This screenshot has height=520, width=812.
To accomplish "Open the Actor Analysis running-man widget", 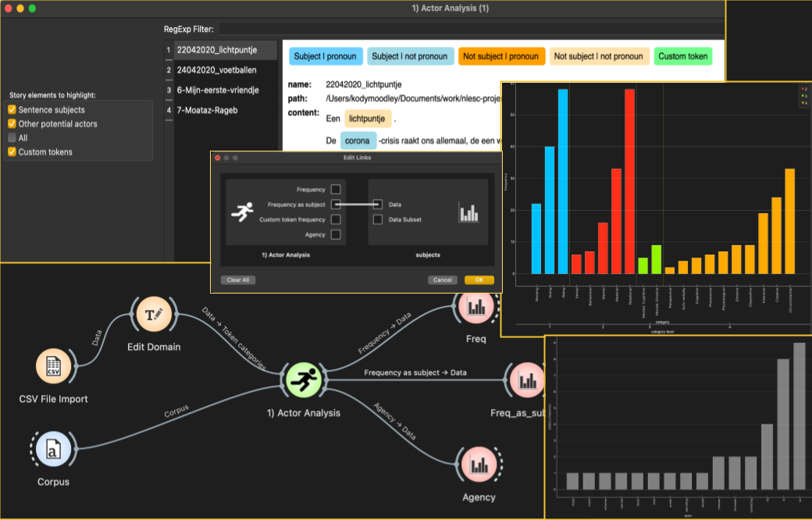I will click(304, 380).
